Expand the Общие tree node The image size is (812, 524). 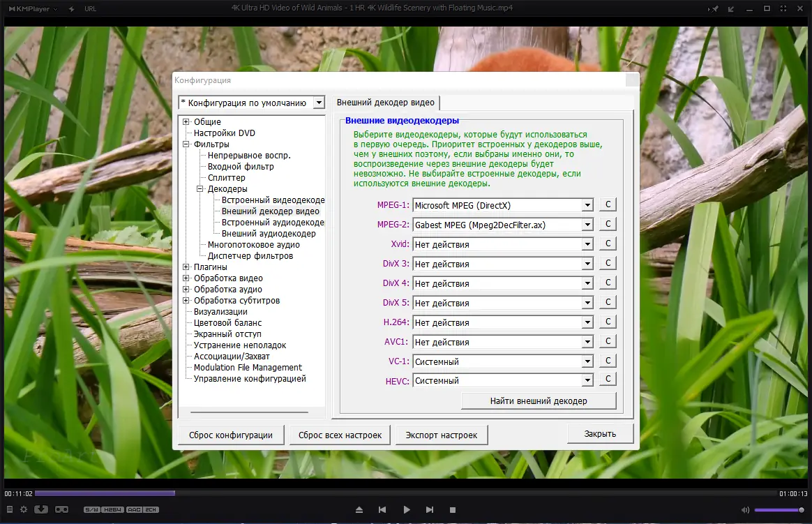tap(184, 121)
